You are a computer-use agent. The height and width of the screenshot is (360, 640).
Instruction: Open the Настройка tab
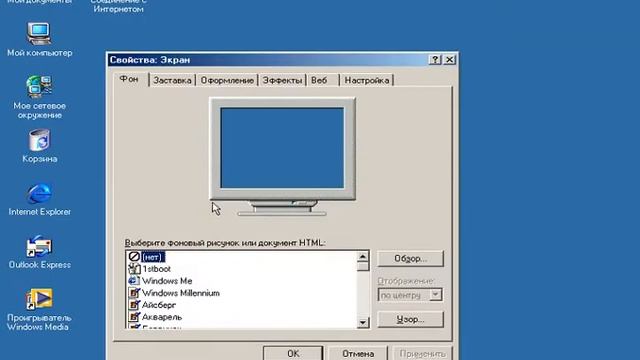(x=367, y=80)
